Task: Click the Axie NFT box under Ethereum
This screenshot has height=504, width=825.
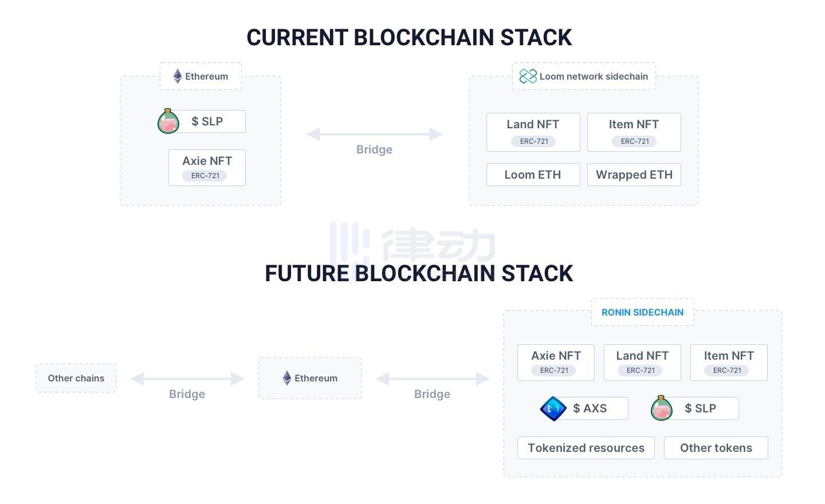Action: 207,167
